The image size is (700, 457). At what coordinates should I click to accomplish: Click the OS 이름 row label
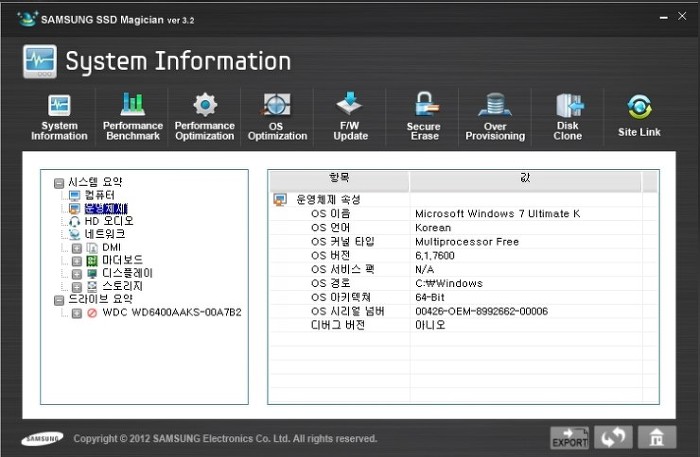331,214
